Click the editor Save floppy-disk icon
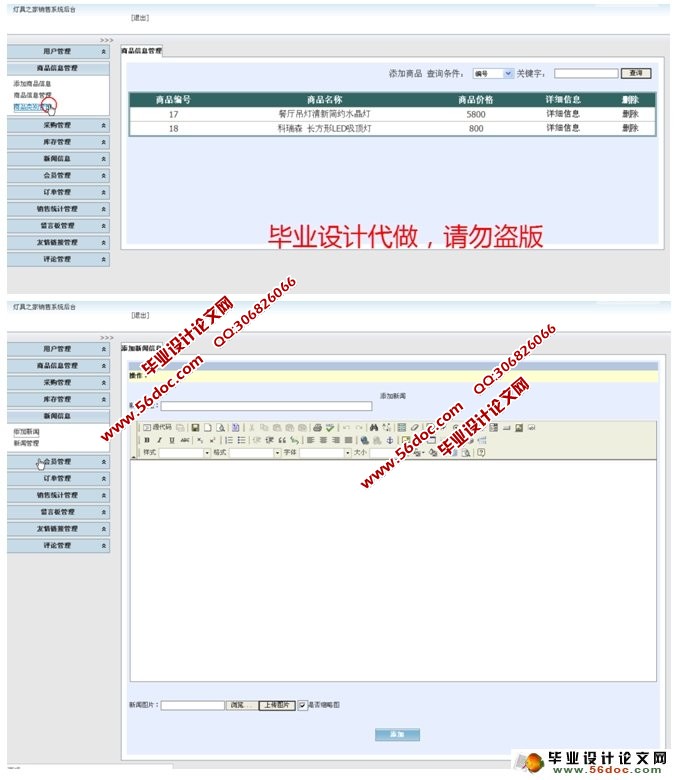Image resolution: width=677 pixels, height=780 pixels. [x=195, y=427]
